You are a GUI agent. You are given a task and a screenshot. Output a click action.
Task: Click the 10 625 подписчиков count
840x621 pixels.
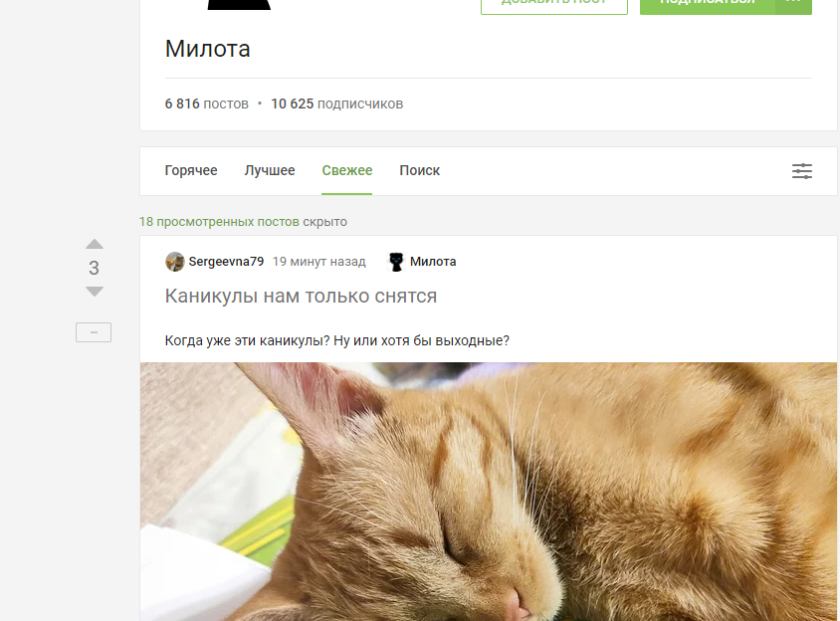tap(337, 103)
